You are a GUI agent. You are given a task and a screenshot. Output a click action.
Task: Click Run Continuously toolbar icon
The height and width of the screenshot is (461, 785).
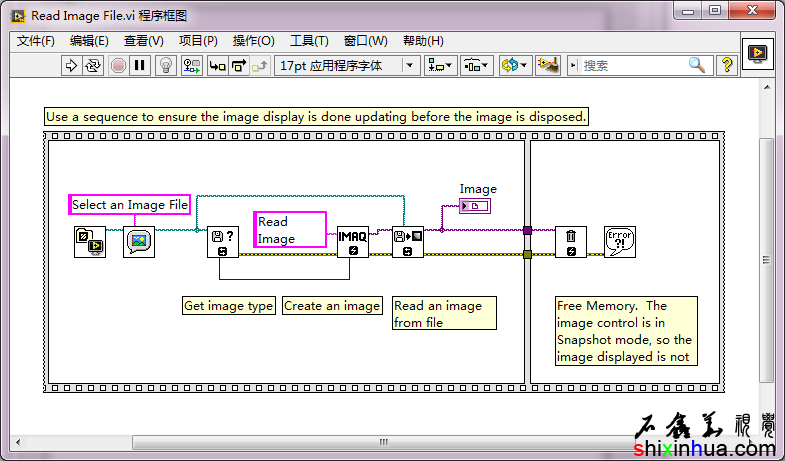coord(93,65)
